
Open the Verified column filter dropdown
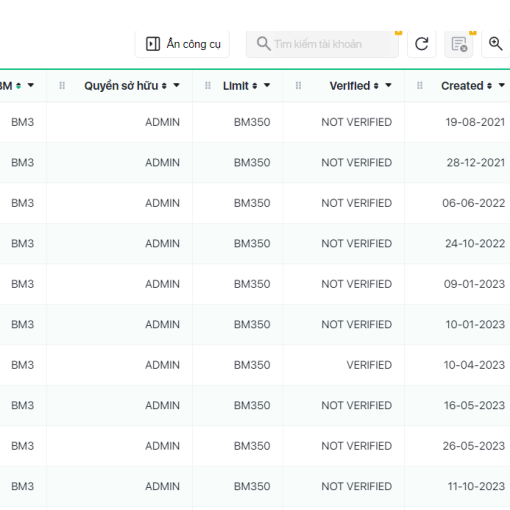coord(388,85)
